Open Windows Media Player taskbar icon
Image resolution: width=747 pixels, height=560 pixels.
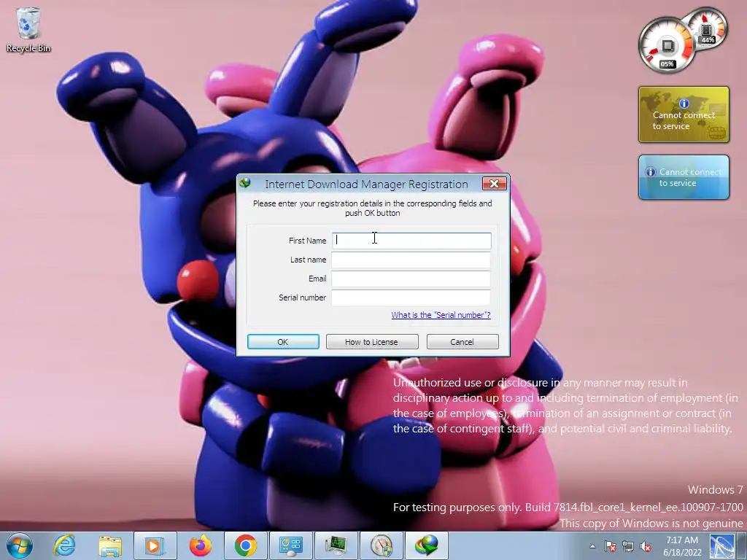pyautogui.click(x=155, y=545)
